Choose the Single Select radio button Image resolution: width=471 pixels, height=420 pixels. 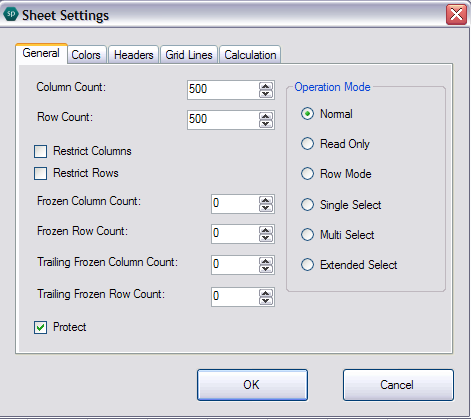307,205
